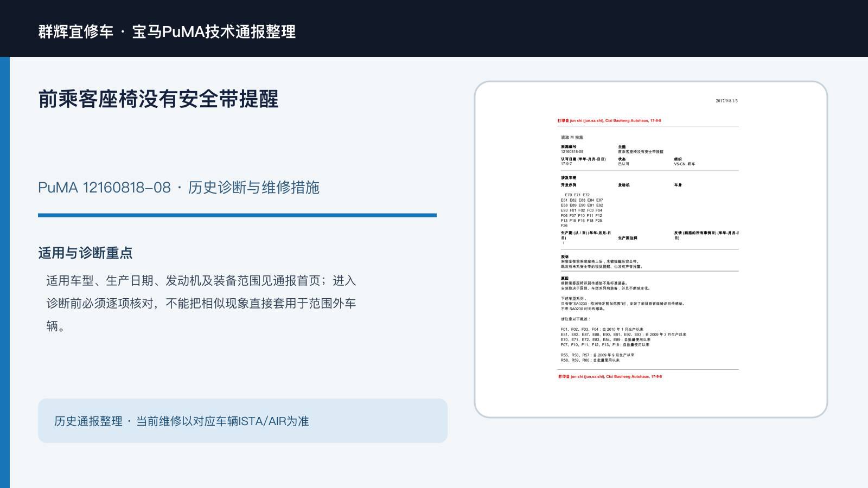The width and height of the screenshot is (868, 488).
Task: Select the 适用与诊断重点 section heading
Action: point(85,253)
